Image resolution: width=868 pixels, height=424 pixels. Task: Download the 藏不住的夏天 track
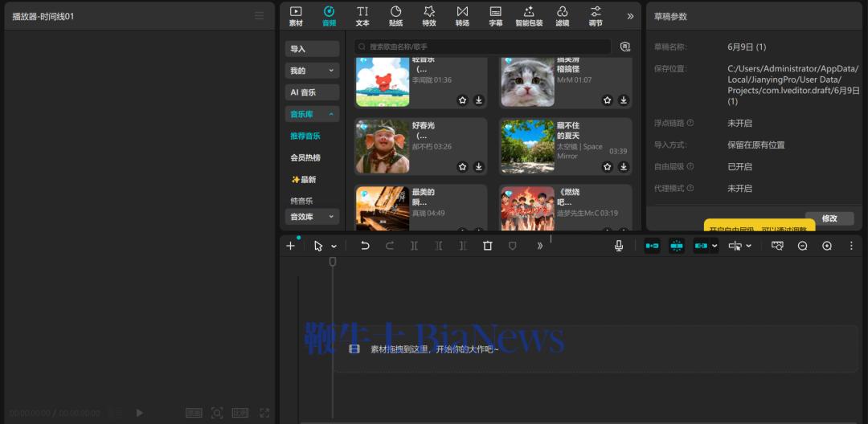click(x=624, y=166)
